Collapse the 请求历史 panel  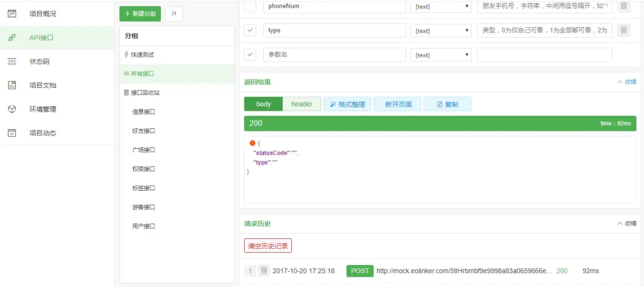pyautogui.click(x=626, y=224)
